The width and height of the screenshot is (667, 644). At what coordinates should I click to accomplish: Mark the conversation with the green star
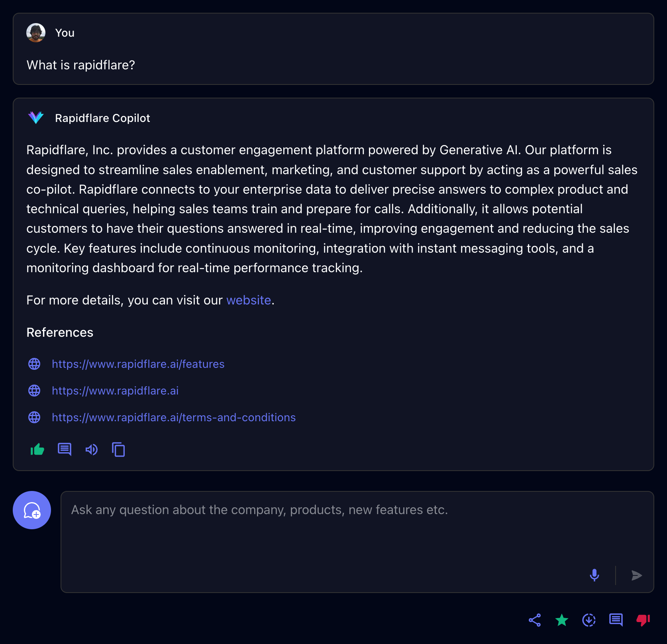562,620
